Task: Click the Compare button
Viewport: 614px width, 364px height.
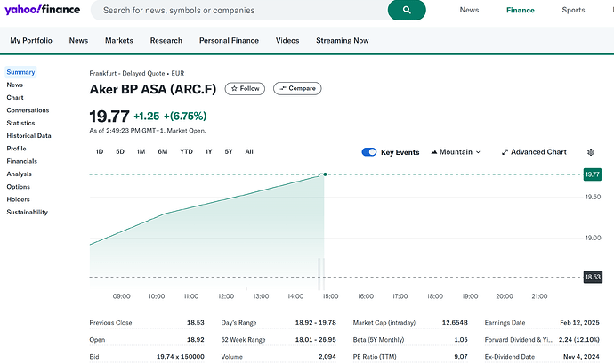Action: click(x=297, y=88)
